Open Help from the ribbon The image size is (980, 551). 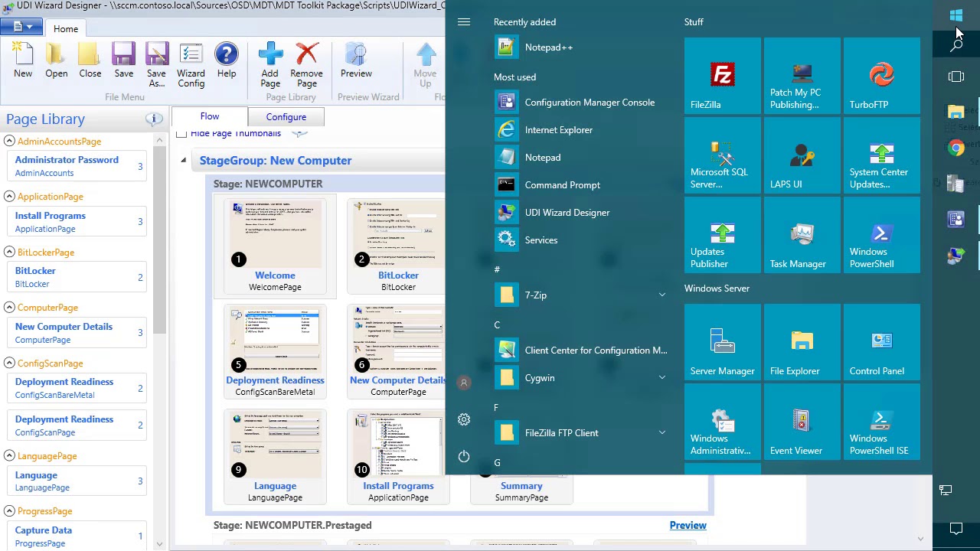pyautogui.click(x=227, y=61)
